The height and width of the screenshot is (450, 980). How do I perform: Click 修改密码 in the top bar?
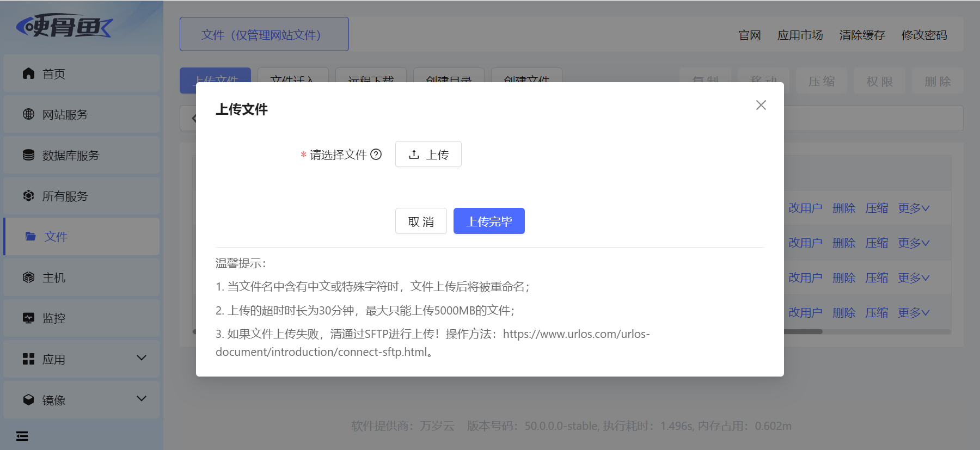(x=924, y=35)
